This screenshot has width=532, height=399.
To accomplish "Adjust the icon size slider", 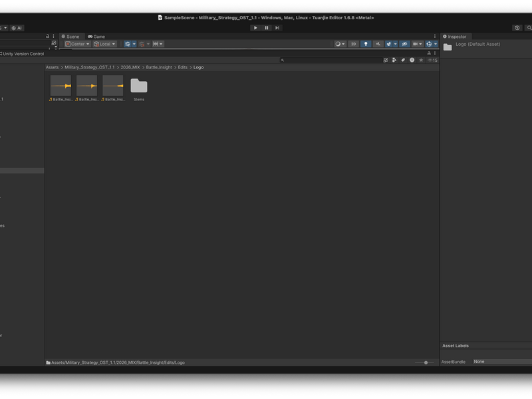I will 424,362.
